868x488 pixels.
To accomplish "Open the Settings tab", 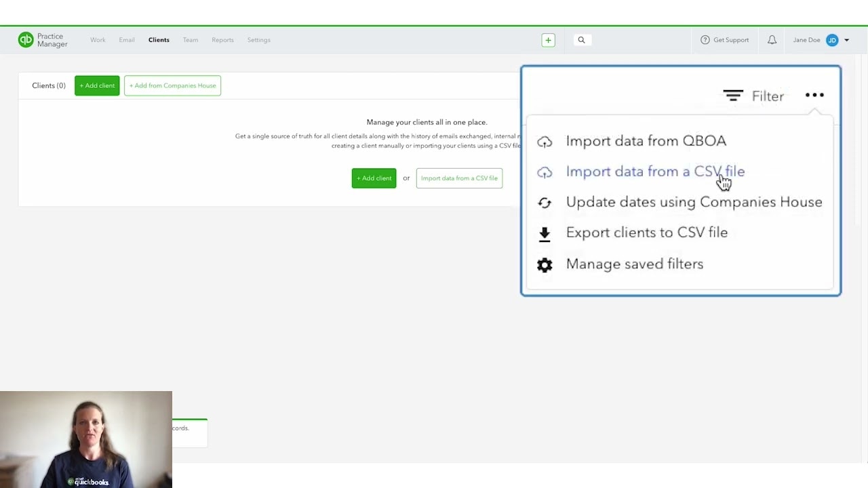I will [258, 40].
